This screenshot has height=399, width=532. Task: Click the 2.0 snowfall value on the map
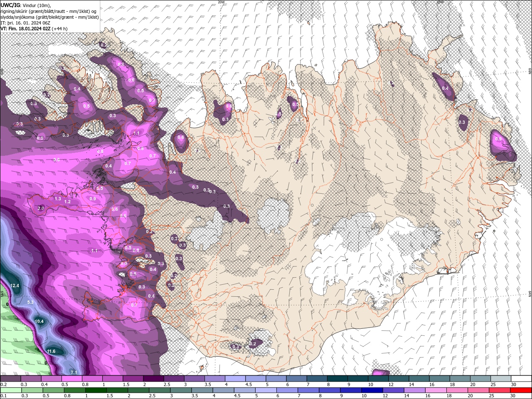click(x=41, y=208)
